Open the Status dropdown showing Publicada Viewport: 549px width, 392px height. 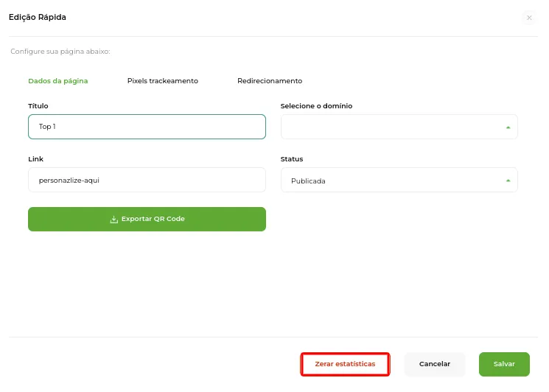(x=399, y=180)
